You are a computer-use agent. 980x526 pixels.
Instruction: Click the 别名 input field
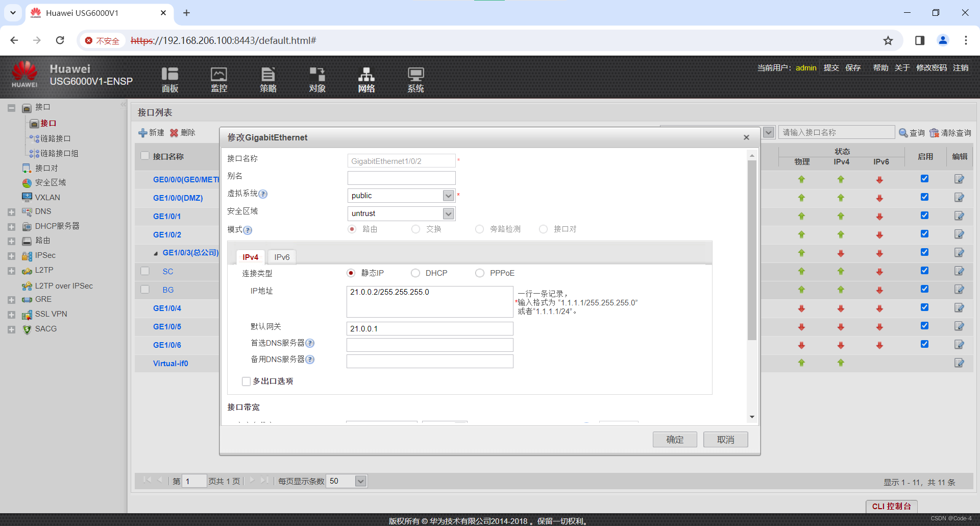[x=401, y=178]
